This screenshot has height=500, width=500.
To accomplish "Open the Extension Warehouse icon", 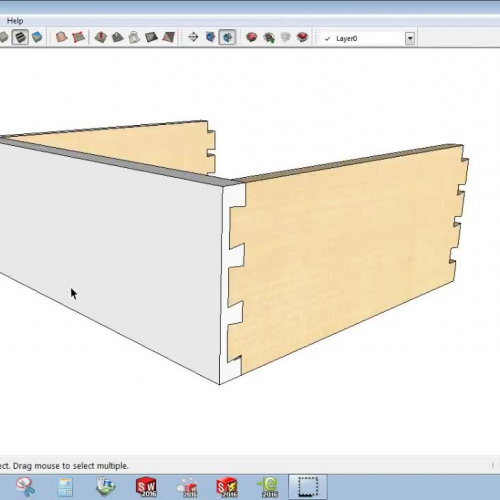I will coord(302,37).
